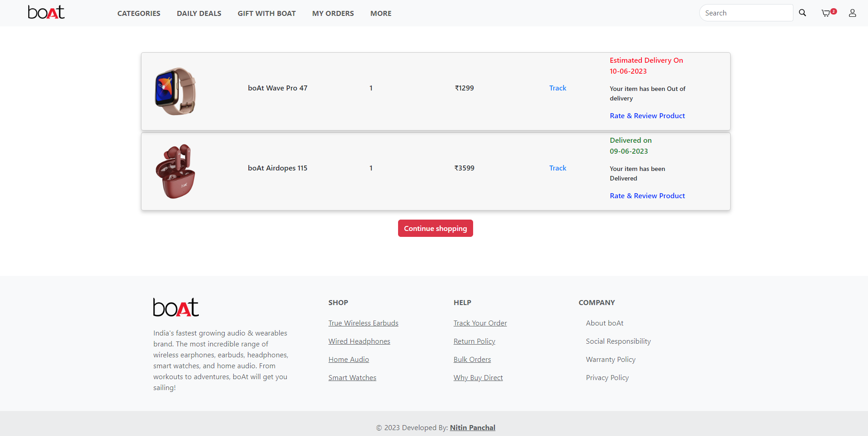Open Home Audio footer link
The height and width of the screenshot is (436, 868).
tap(349, 360)
